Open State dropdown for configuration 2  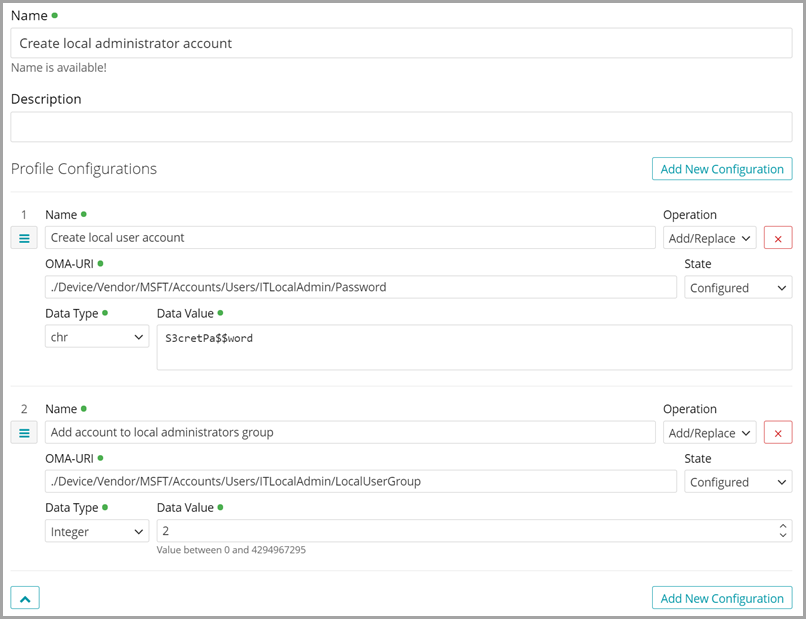[x=738, y=481]
